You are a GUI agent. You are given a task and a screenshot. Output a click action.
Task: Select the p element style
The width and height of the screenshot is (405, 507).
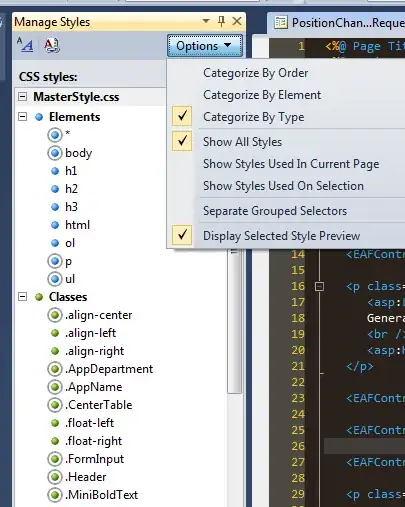pyautogui.click(x=68, y=262)
